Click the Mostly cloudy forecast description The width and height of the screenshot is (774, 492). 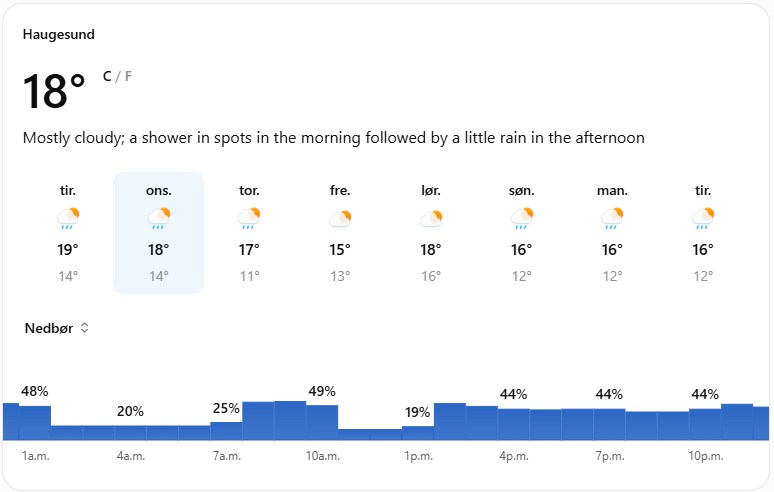[x=334, y=138]
